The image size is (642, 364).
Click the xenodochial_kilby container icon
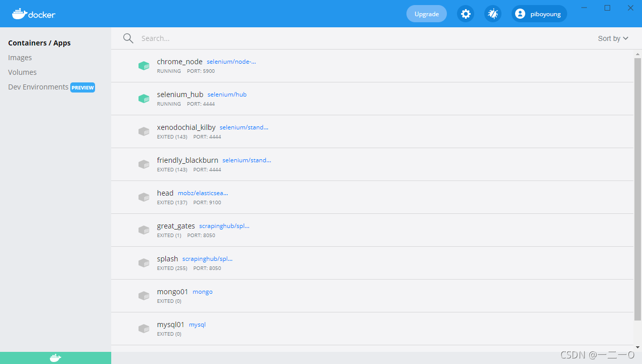pos(144,131)
